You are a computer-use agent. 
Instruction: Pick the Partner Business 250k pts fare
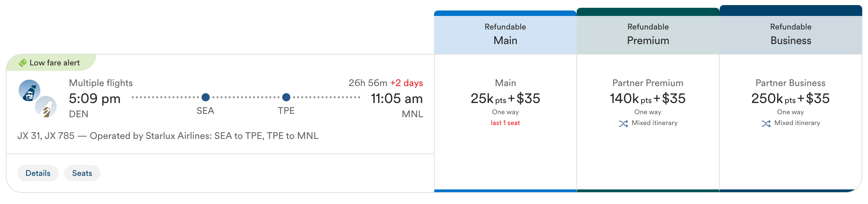pyautogui.click(x=790, y=99)
